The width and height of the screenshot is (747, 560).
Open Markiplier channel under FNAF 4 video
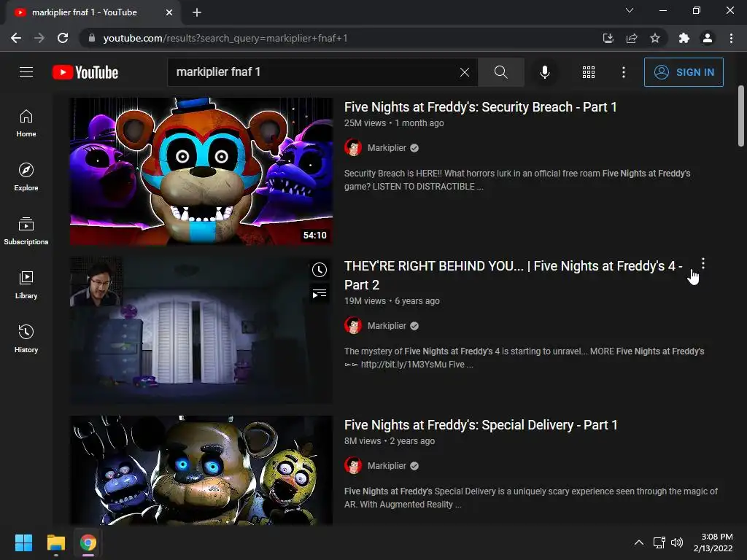pos(387,326)
